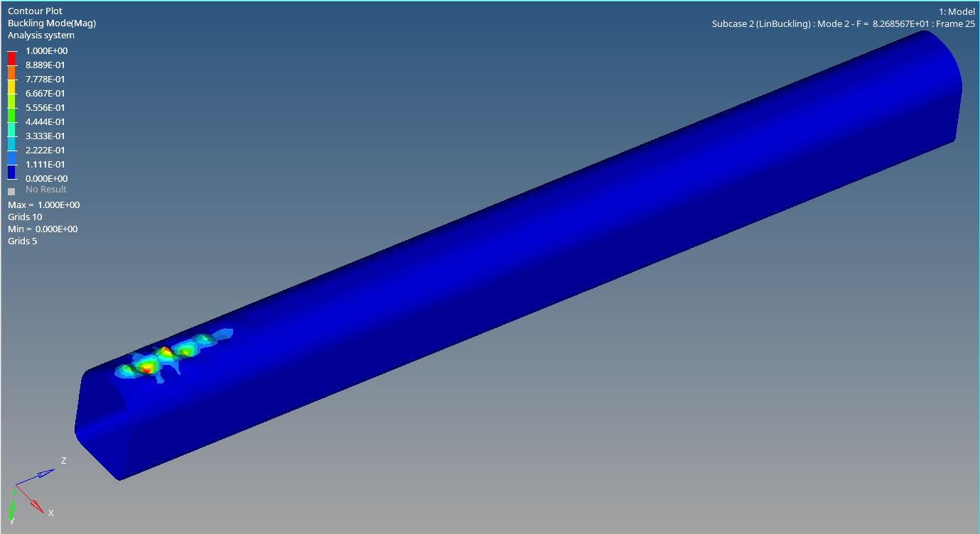Click the 'X' axis label of the triad
The height and width of the screenshot is (534, 980).
pos(51,513)
